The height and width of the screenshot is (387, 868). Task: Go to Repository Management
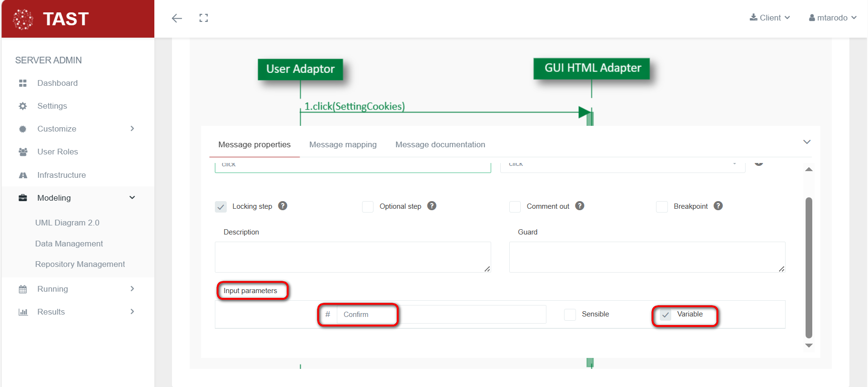(x=80, y=264)
